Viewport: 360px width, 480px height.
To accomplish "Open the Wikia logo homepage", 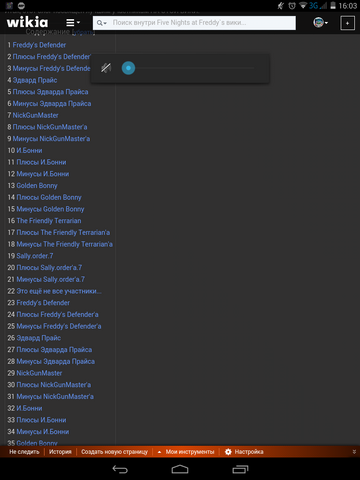I will pos(27,22).
